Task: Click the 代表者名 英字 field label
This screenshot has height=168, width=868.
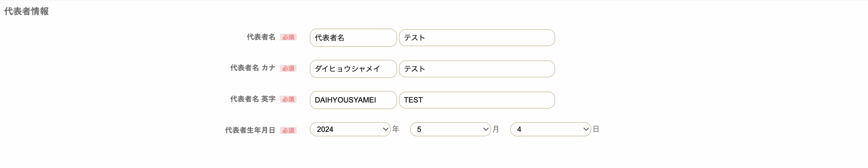Action: [x=253, y=99]
